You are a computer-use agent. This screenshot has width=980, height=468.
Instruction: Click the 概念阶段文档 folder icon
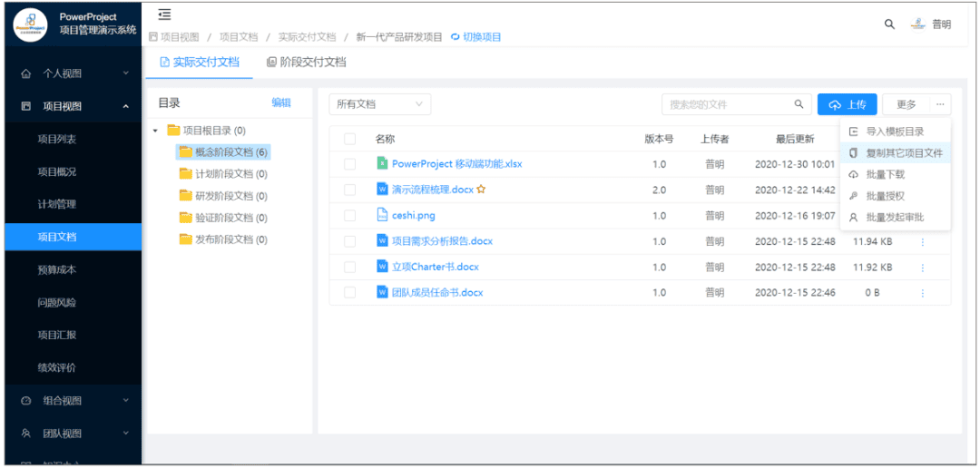[185, 151]
